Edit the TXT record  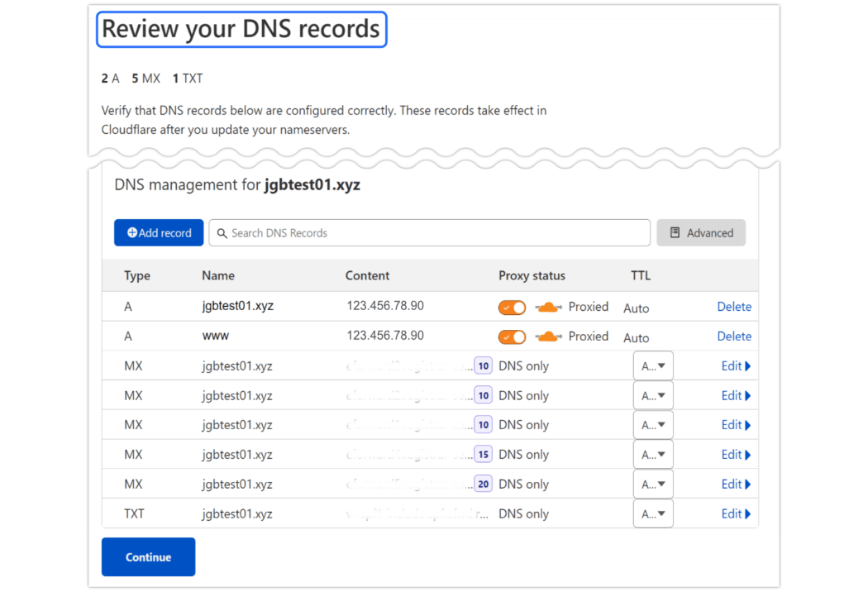click(736, 514)
